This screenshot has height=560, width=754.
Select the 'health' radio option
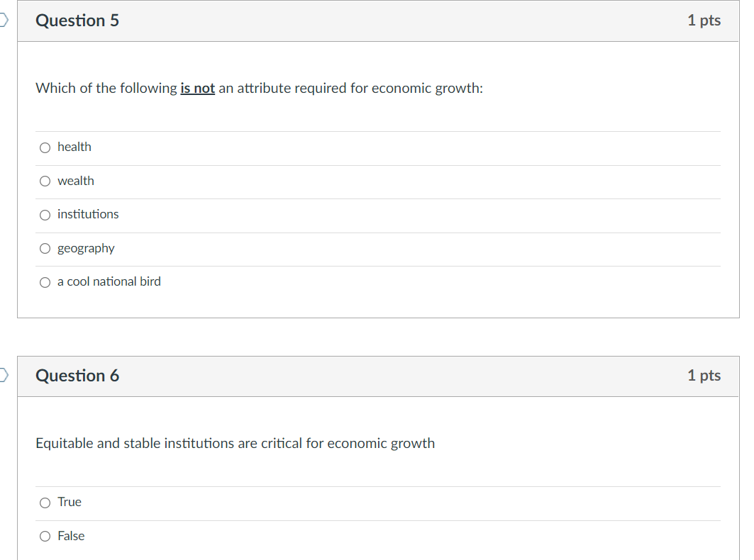click(45, 147)
